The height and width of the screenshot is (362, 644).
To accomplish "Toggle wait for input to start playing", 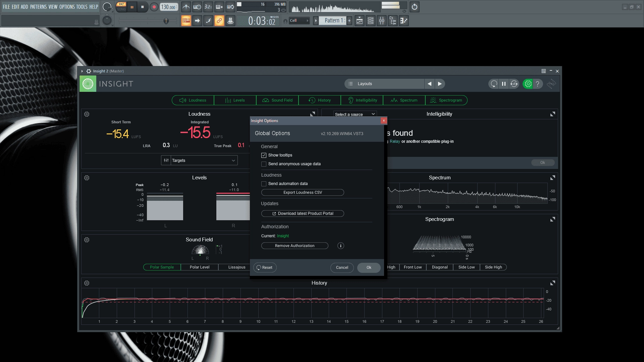I will click(197, 7).
